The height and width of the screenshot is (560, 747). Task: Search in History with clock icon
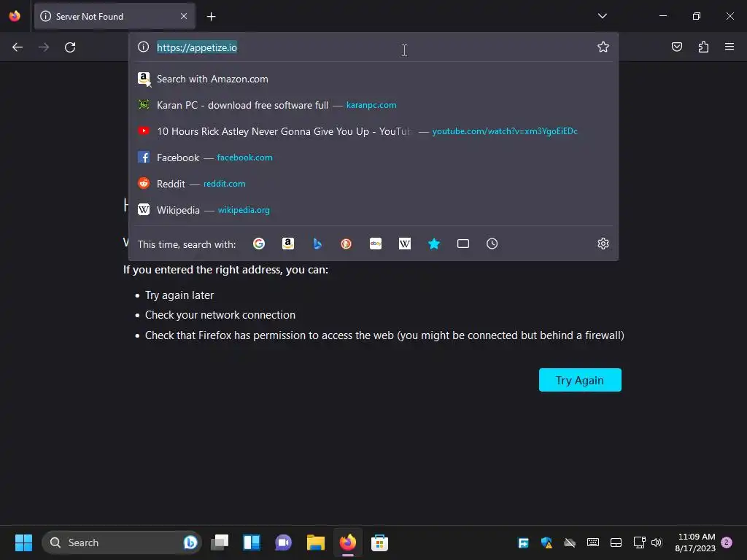tap(492, 244)
